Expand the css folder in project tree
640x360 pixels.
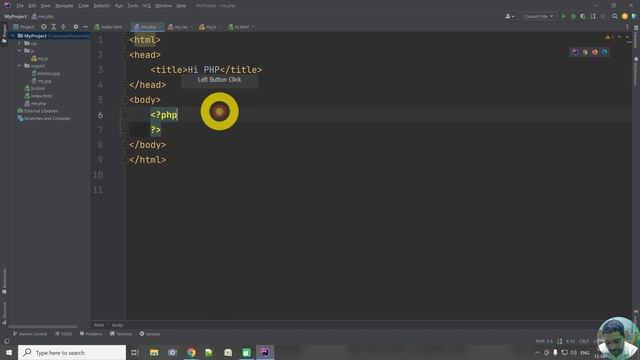click(x=19, y=43)
